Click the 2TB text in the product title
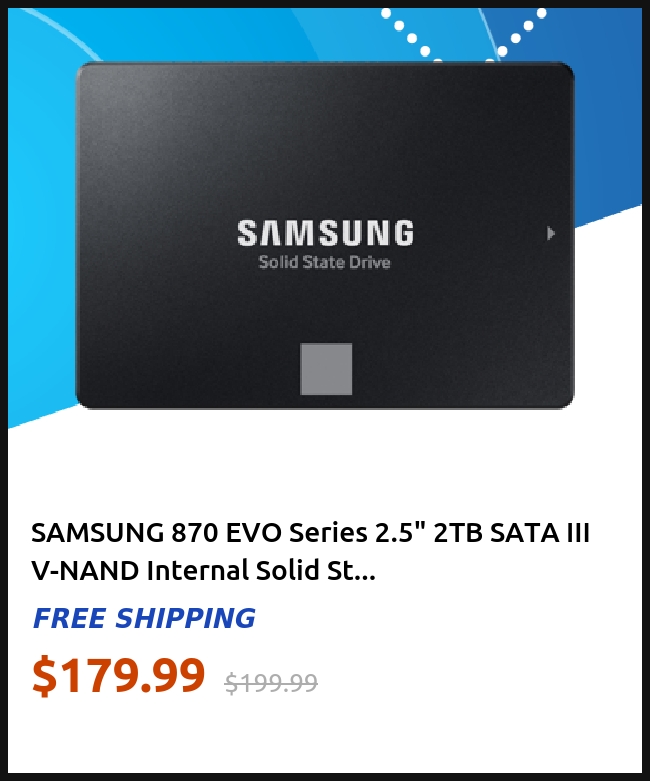The image size is (650, 781). click(458, 532)
